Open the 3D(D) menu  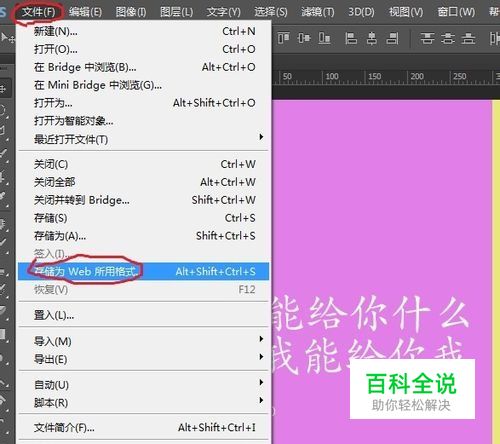pos(361,12)
